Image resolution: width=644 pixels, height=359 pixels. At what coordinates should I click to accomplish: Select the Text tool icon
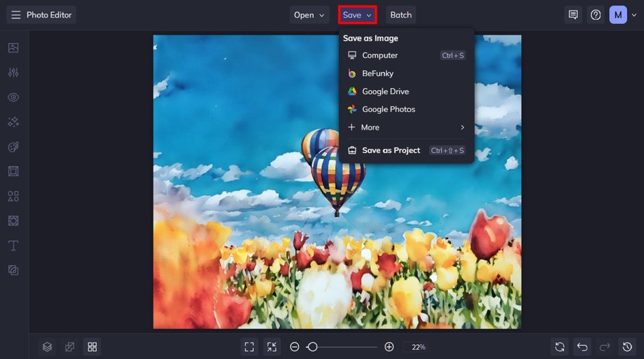pyautogui.click(x=13, y=246)
